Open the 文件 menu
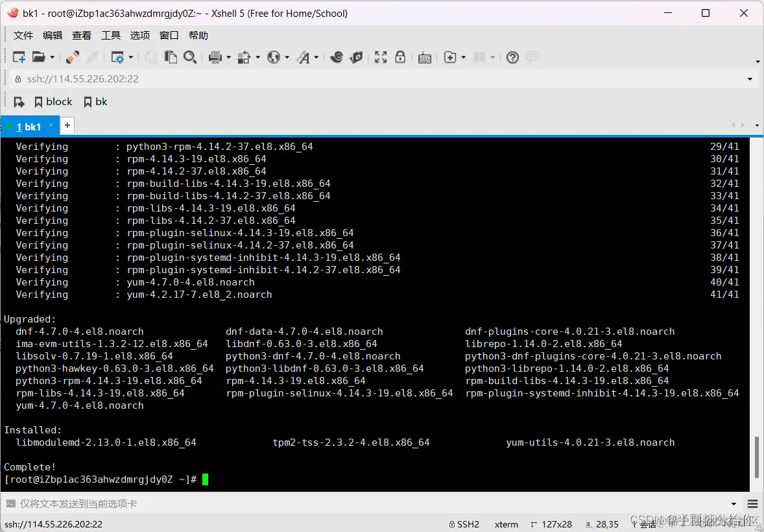The image size is (764, 532). click(23, 35)
